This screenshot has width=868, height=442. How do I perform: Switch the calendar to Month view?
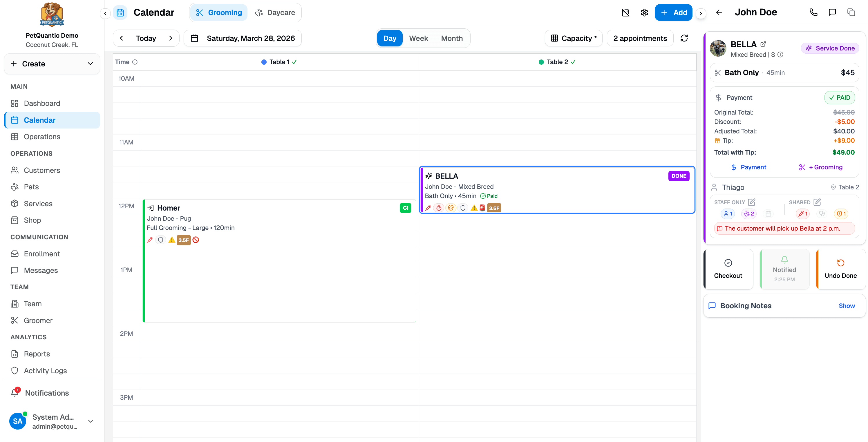[x=452, y=38]
